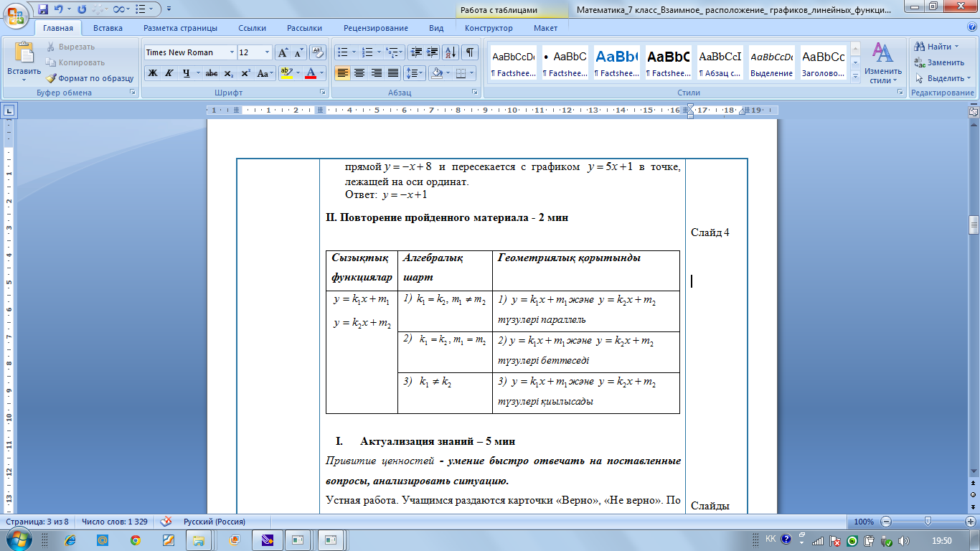The height and width of the screenshot is (551, 980).
Task: Switch to the Вставка tab
Action: tap(108, 28)
